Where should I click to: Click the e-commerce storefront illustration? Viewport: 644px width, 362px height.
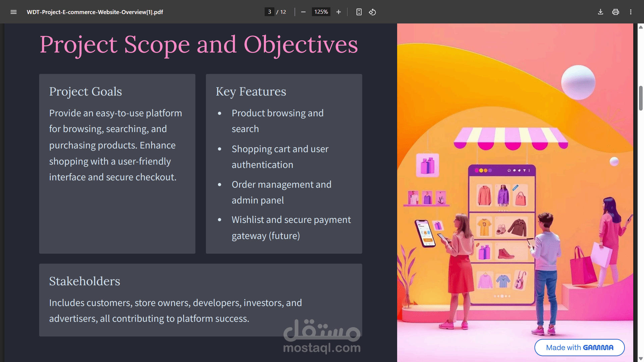pyautogui.click(x=515, y=193)
